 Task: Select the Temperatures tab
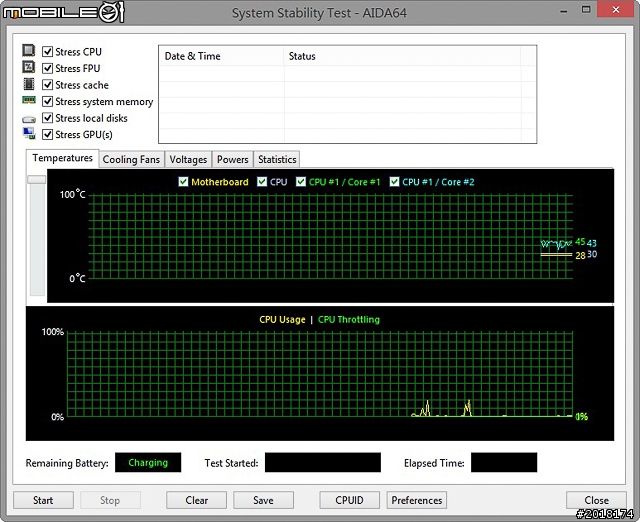tap(62, 158)
